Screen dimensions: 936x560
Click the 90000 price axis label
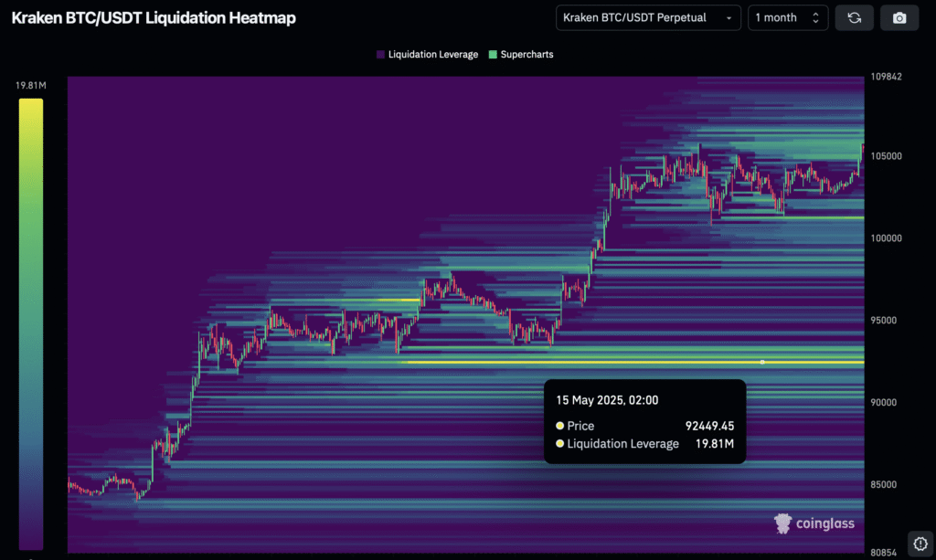(884, 403)
